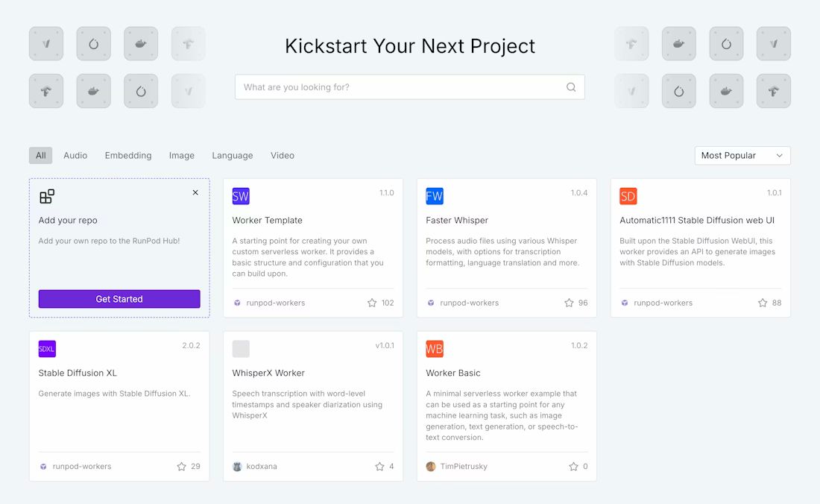Click the kodxana author name
This screenshot has width=820, height=504.
(x=262, y=467)
